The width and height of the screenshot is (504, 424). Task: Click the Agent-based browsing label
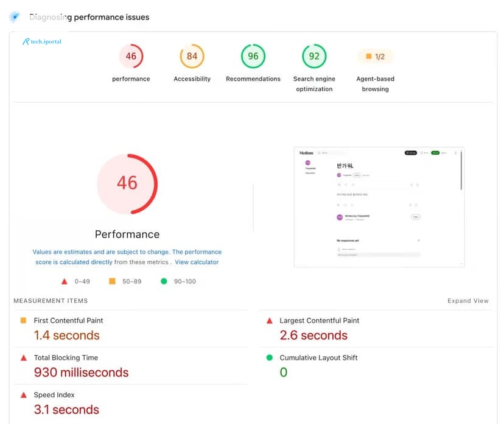[375, 84]
